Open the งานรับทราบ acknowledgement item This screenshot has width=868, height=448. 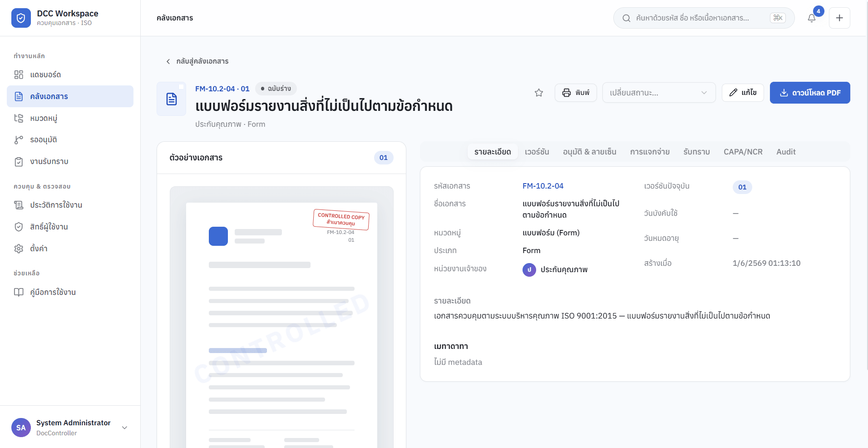point(70,161)
